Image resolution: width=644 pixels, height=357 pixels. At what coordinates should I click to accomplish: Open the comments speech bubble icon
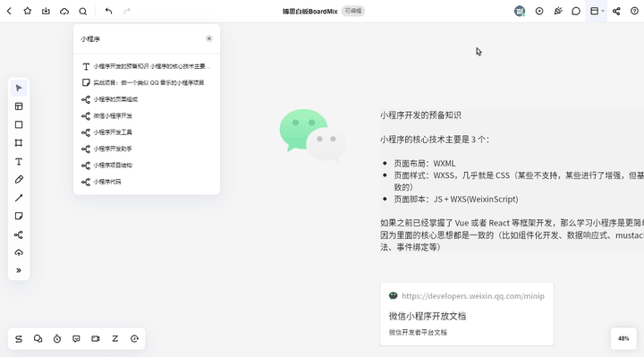tap(576, 11)
